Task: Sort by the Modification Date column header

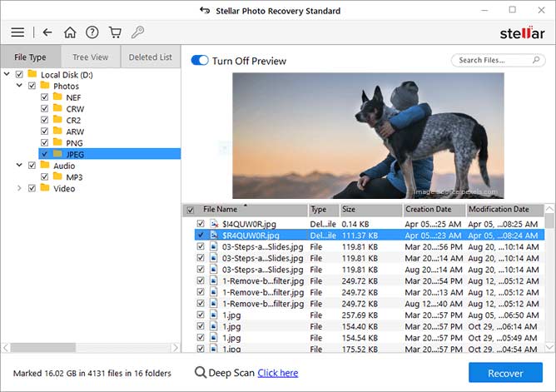Action: (x=505, y=210)
